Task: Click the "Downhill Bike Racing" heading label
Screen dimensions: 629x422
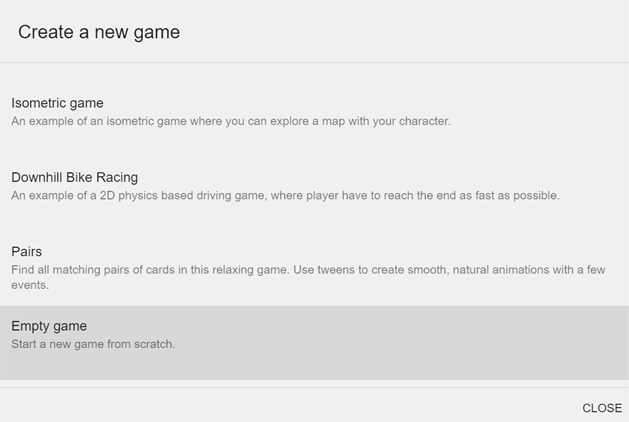Action: coord(75,178)
